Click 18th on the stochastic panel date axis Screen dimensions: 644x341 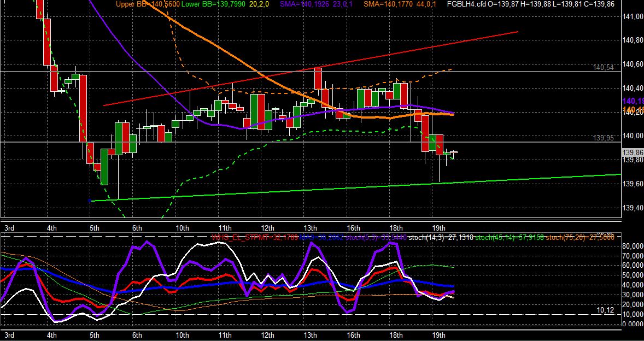click(395, 335)
